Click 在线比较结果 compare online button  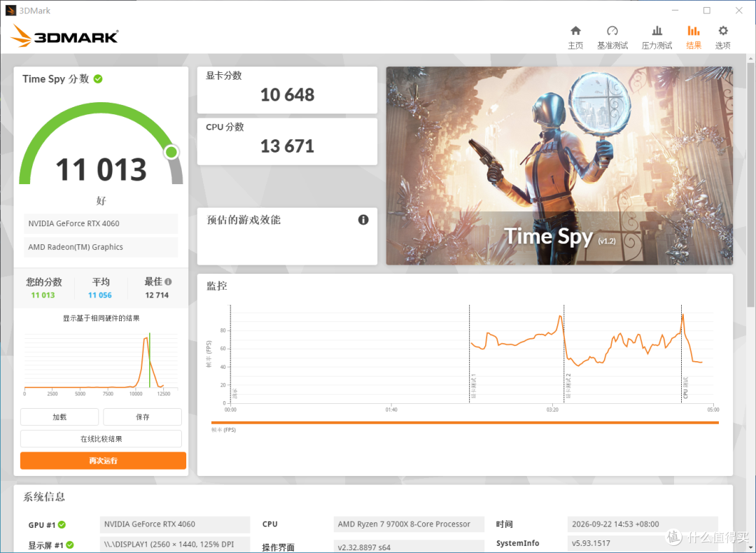click(101, 439)
